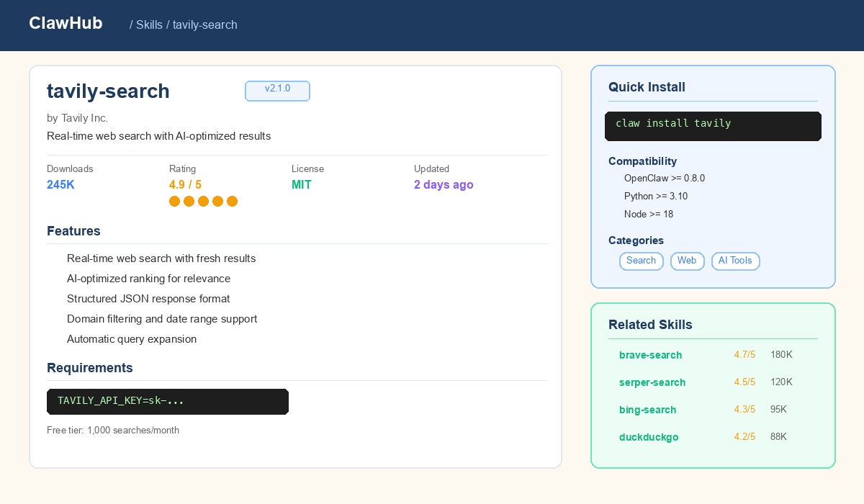Click the 4.7/5 rating for brave-search
This screenshot has height=504, width=864.
744,355
